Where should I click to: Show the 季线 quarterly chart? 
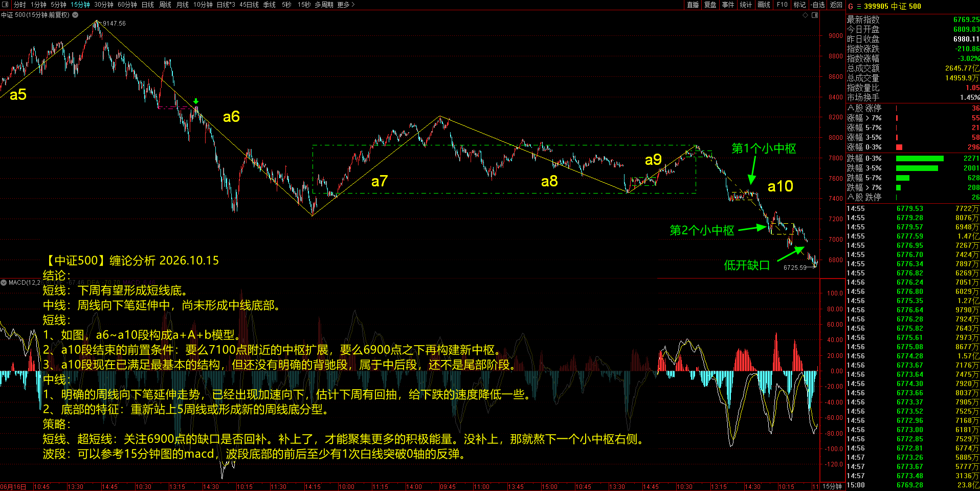pos(270,5)
